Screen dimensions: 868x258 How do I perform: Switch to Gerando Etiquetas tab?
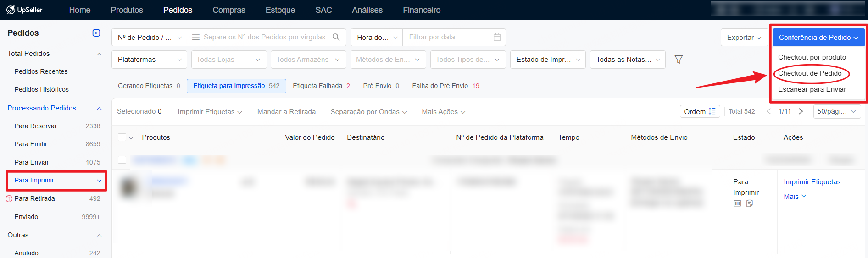tap(149, 86)
